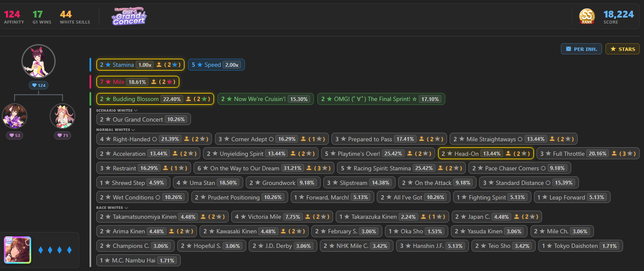Screen dimensions: 644x271
Task: Click the Leap Forward chip
Action: tap(572, 197)
